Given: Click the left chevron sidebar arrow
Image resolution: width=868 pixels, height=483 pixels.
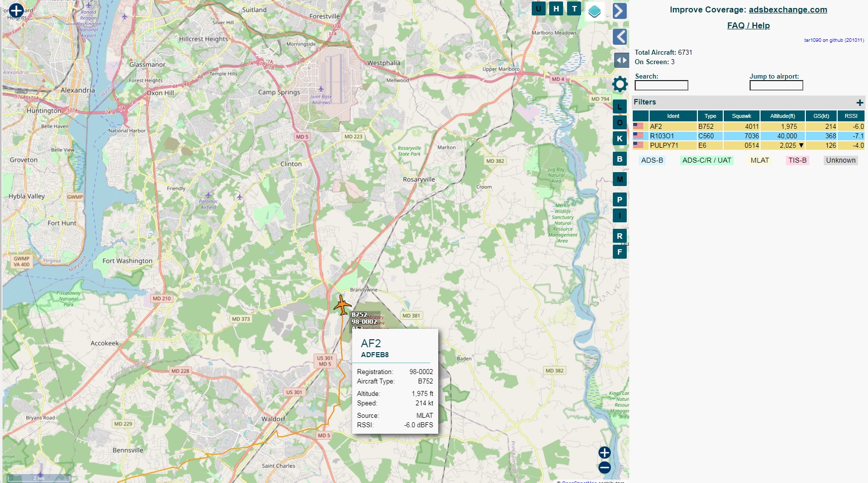Looking at the screenshot, I should coord(619,37).
